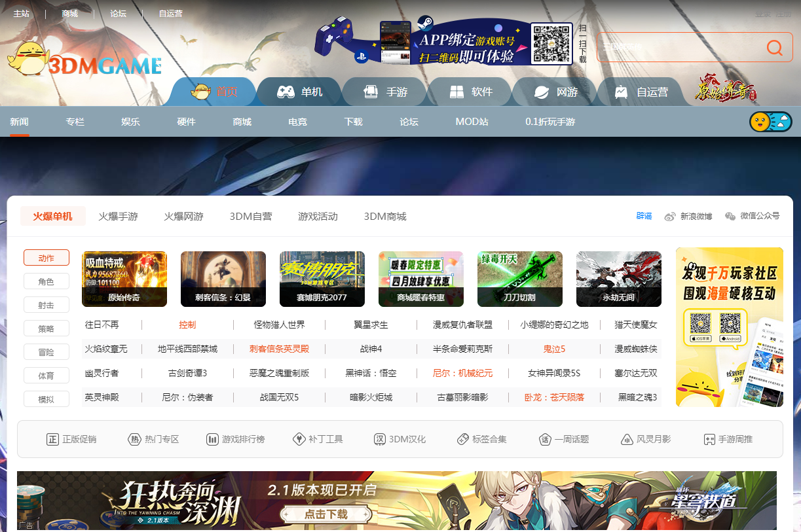
Task: Open the MOD站 navigation link
Action: (x=472, y=122)
